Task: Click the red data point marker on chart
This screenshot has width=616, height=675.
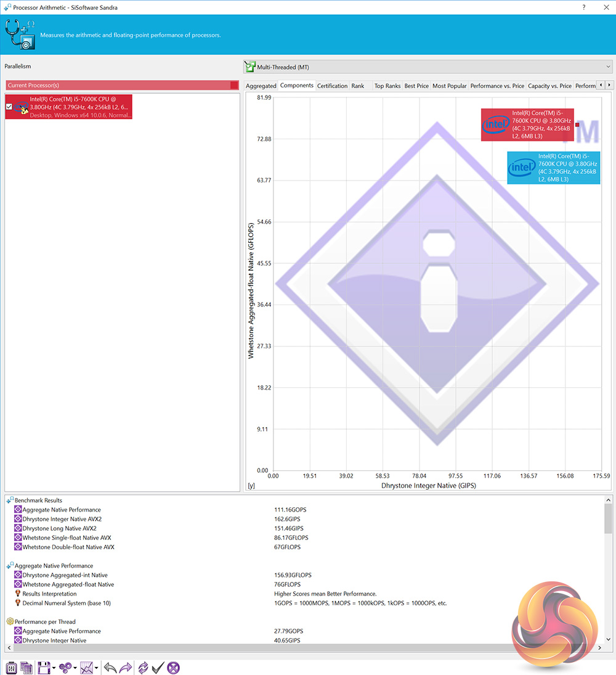Action: point(577,125)
